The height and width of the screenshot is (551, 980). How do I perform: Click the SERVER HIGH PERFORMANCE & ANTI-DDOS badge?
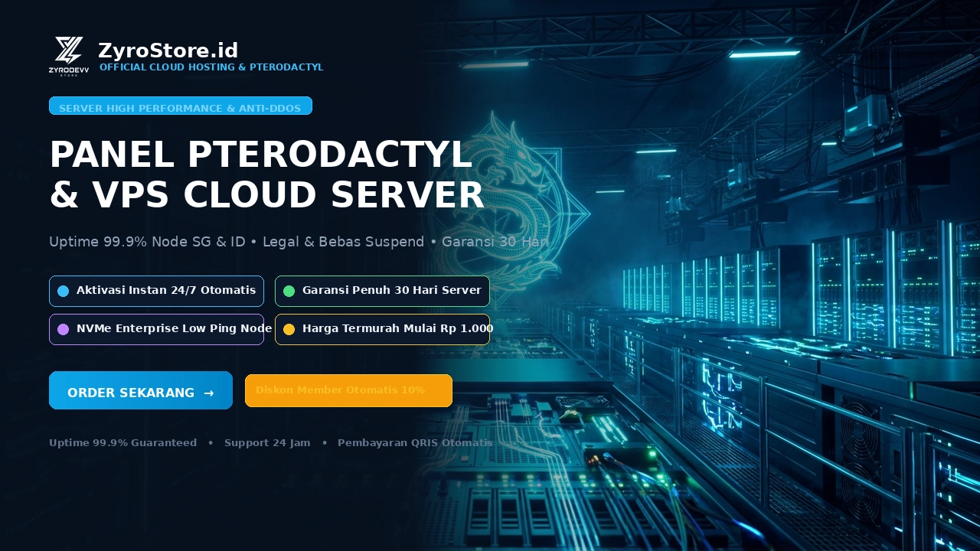181,106
